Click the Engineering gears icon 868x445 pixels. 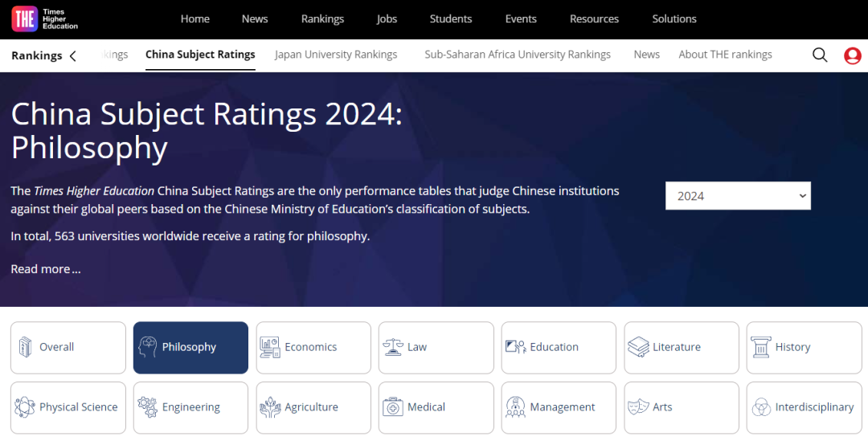[x=147, y=406]
